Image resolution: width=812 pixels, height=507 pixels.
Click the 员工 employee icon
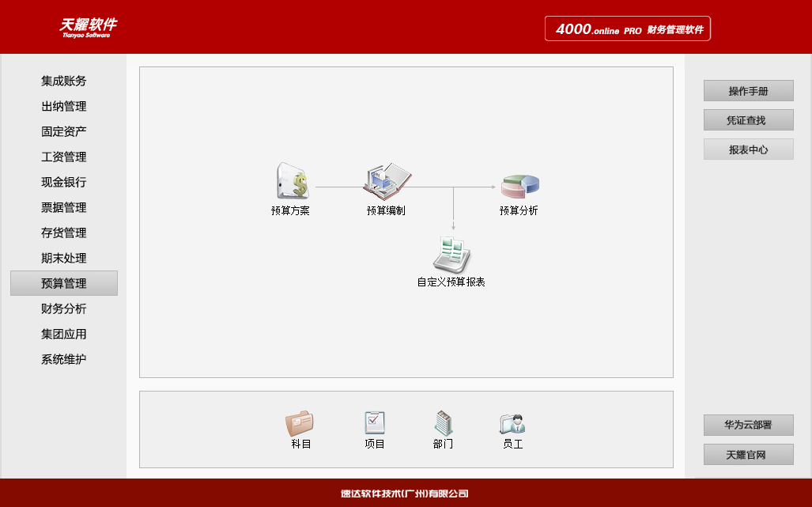click(x=512, y=424)
